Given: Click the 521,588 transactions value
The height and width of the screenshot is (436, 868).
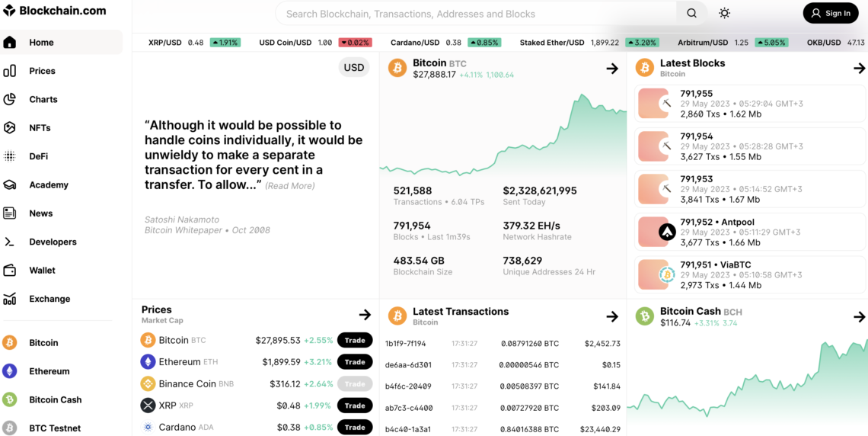Looking at the screenshot, I should (413, 191).
